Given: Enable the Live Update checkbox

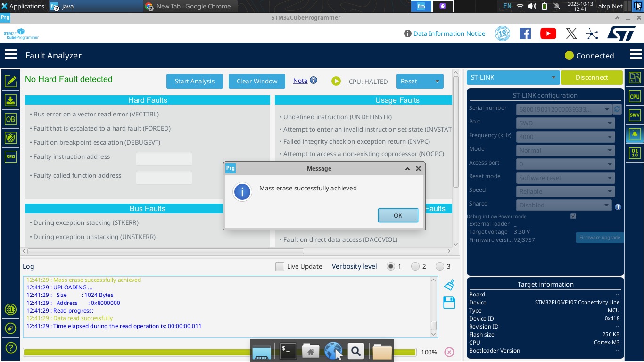Looking at the screenshot, I should click(280, 267).
